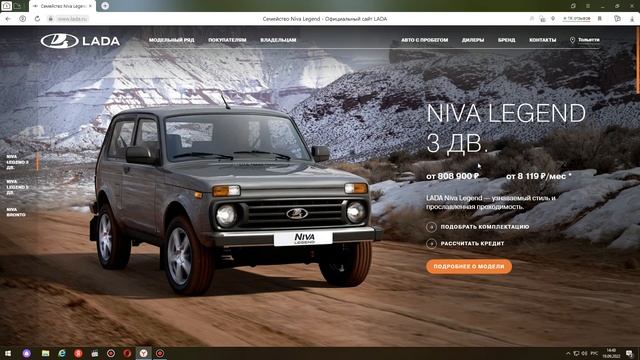
Task: Open the browser hamburger menu
Action: coord(588,6)
